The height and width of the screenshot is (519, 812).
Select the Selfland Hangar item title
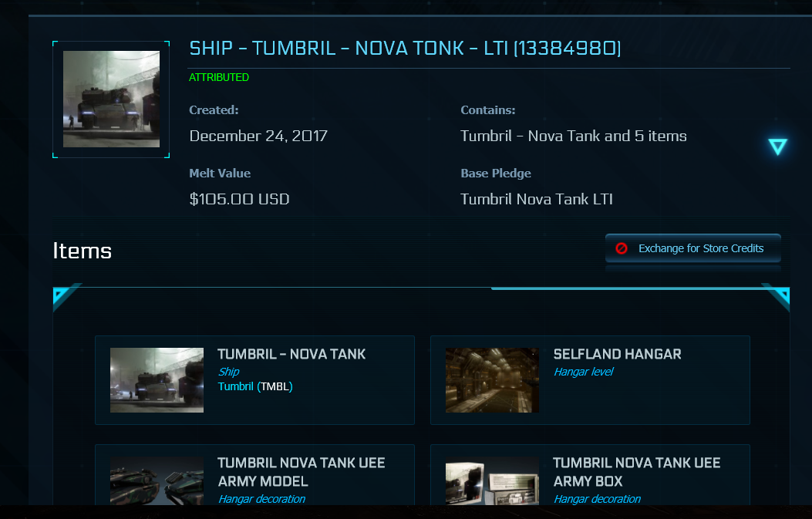pyautogui.click(x=617, y=355)
